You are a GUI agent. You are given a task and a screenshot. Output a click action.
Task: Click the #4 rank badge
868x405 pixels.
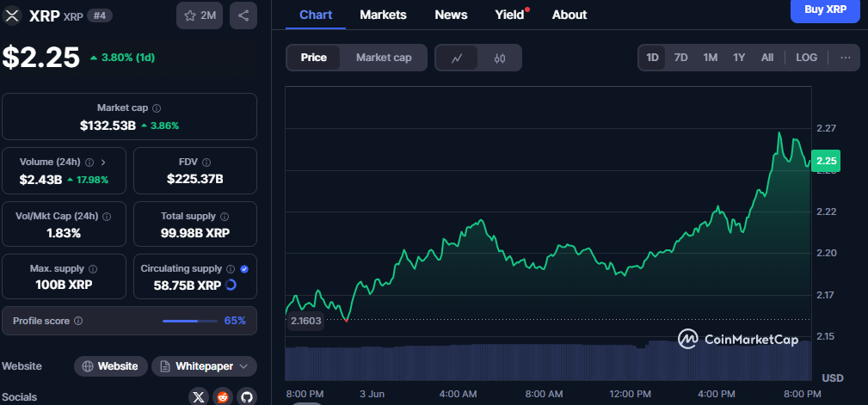100,15
